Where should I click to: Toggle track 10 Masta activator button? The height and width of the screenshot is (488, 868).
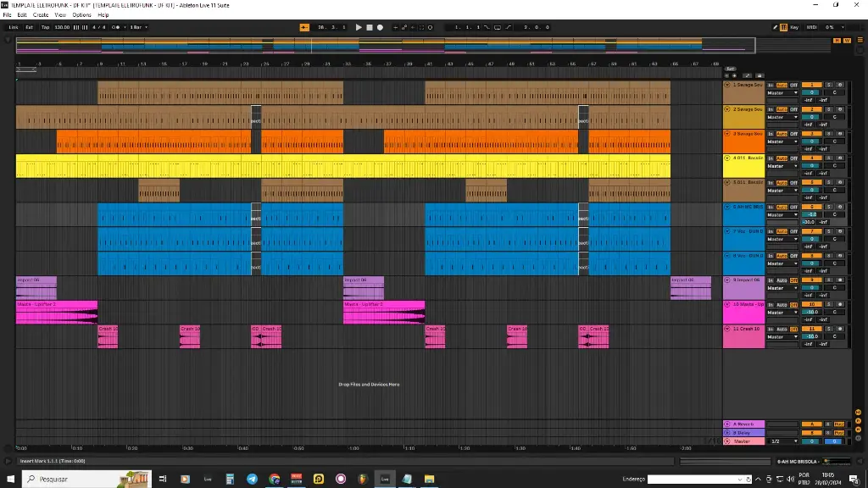(x=811, y=304)
